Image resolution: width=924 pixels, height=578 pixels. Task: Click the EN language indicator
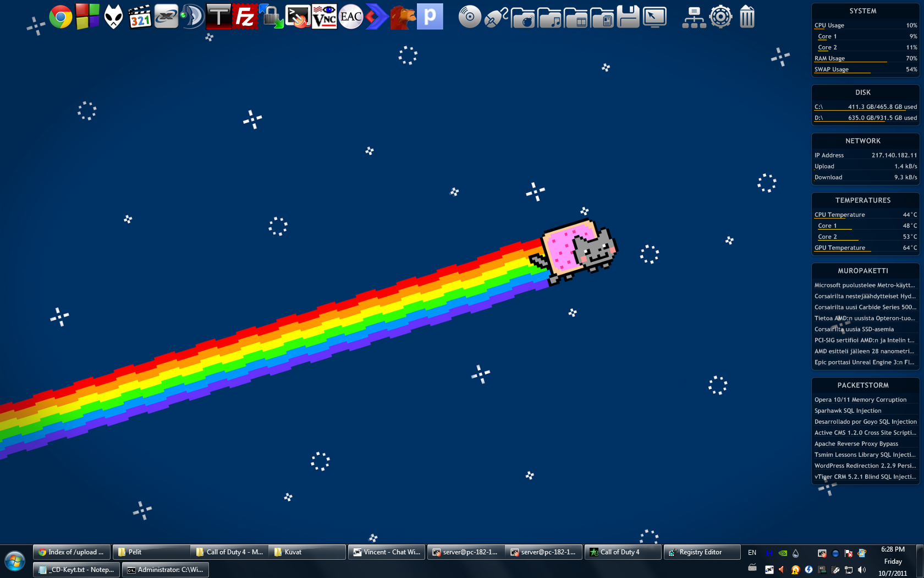[752, 553]
